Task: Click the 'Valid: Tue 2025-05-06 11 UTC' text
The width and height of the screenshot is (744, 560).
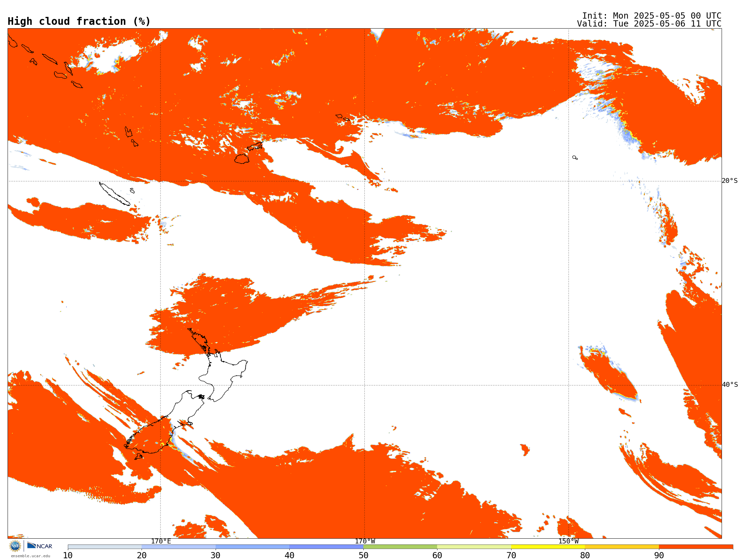Action: [649, 24]
